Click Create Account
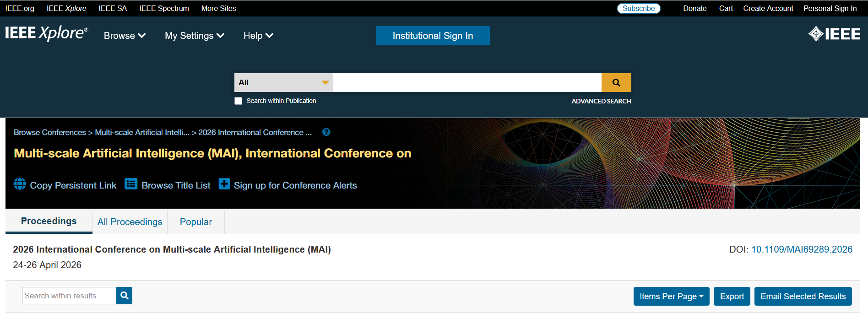Image resolution: width=868 pixels, height=313 pixels. (x=768, y=8)
